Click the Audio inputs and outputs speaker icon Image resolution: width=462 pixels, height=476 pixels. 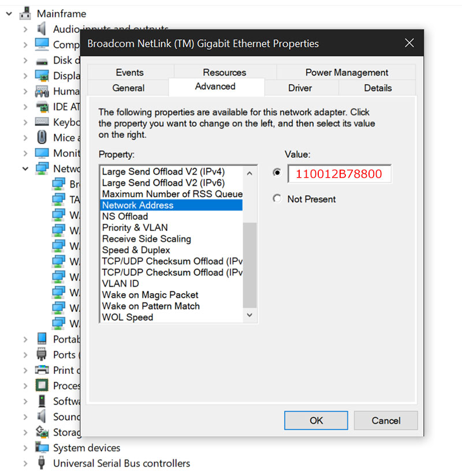(x=42, y=29)
